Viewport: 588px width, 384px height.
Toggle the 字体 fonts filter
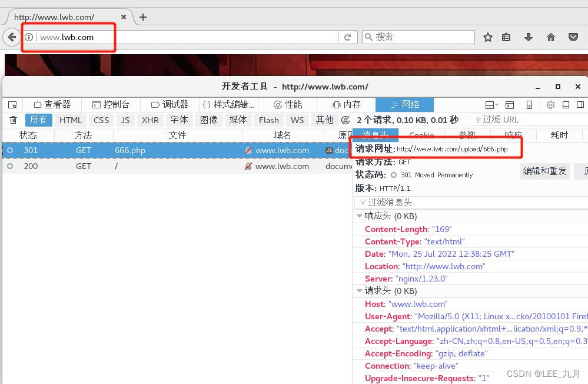click(x=180, y=120)
